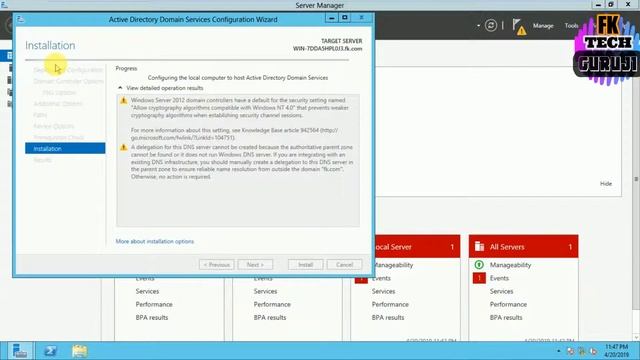Open Performance in All Servers tile
Image resolution: width=640 pixels, height=360 pixels.
click(x=508, y=304)
